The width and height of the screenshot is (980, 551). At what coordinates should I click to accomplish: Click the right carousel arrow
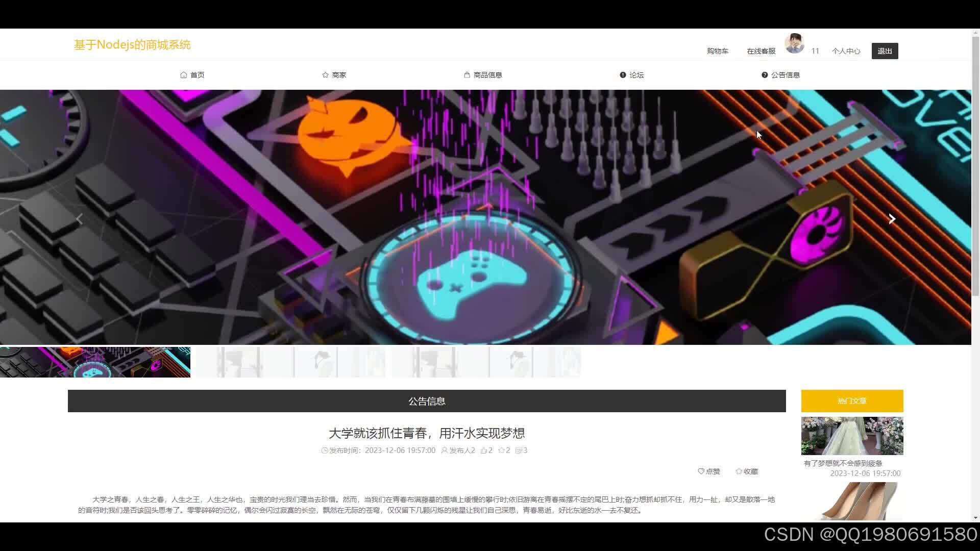891,219
